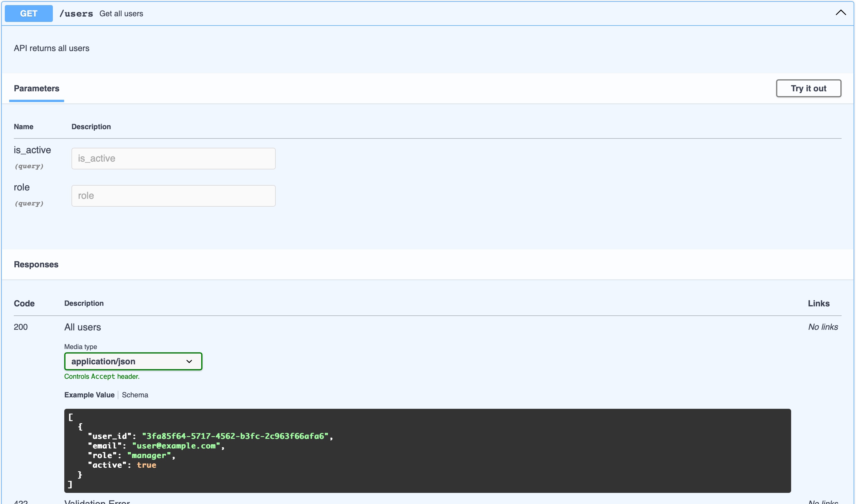Click the /users endpoint path
Screen dimensions: 856x504
click(76, 14)
